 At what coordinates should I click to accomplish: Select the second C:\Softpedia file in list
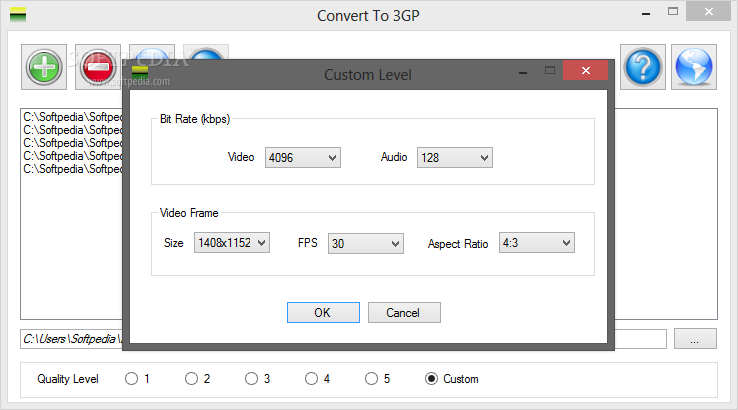point(72,130)
